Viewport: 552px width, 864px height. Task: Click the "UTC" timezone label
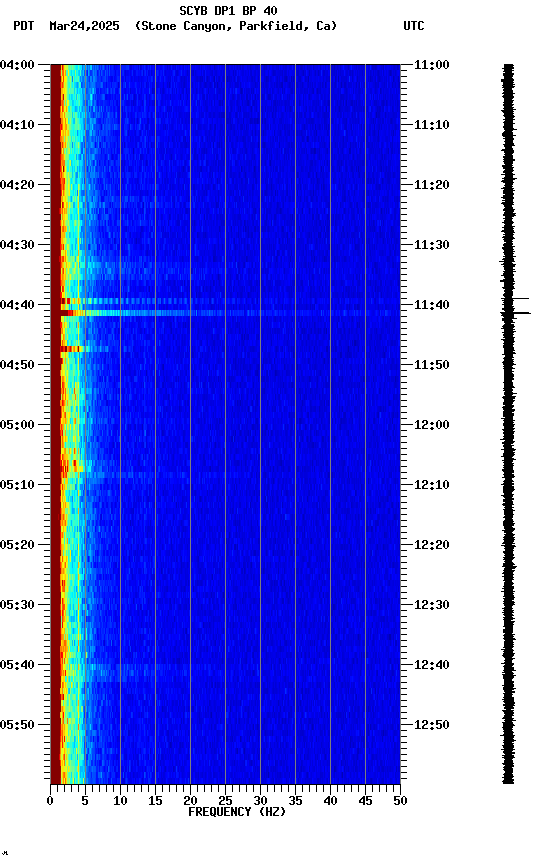coord(414,26)
